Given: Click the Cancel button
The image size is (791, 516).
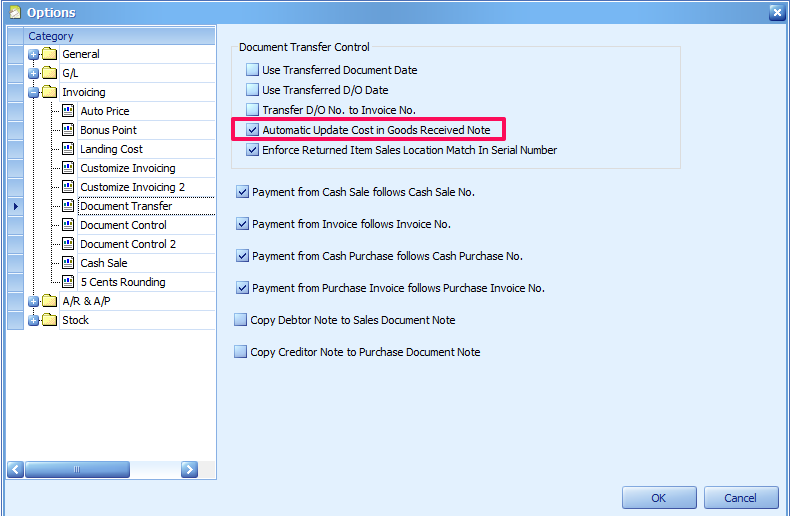Looking at the screenshot, I should click(x=740, y=498).
